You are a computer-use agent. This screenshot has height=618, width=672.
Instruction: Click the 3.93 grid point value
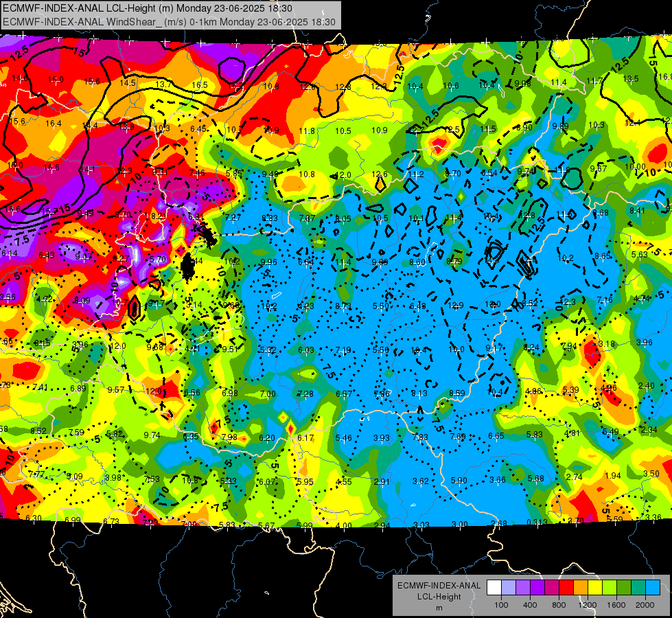click(x=382, y=437)
